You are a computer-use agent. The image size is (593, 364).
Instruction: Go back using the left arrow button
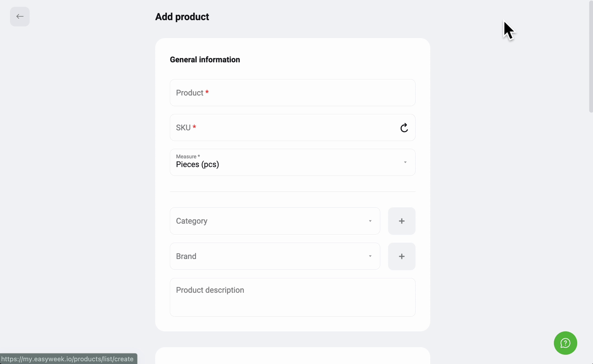(x=20, y=17)
